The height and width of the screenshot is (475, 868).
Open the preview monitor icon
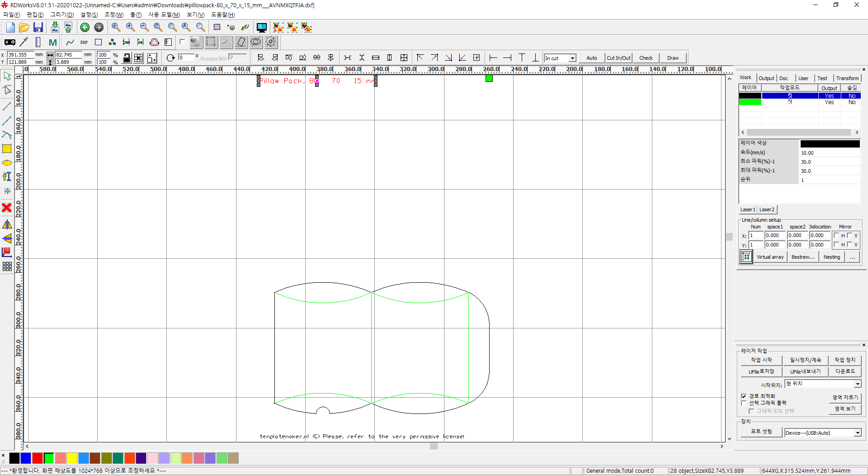pyautogui.click(x=261, y=28)
